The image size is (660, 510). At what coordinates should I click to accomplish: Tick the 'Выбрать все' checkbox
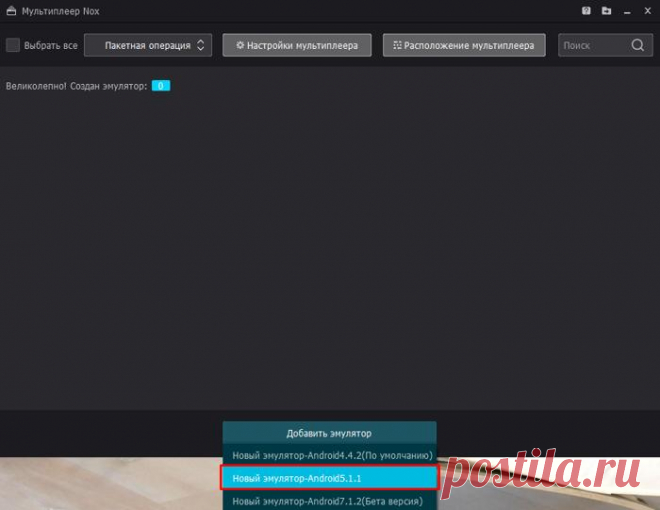pos(13,45)
